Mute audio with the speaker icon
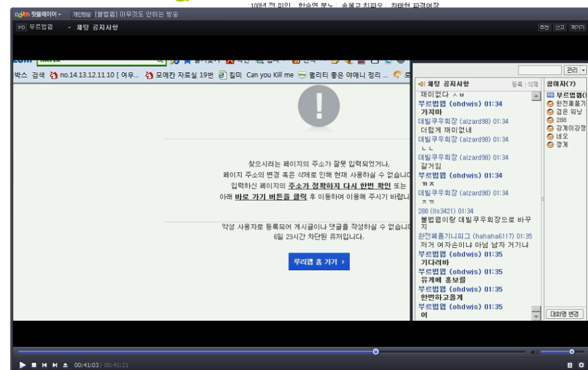This screenshot has width=588, height=370. (534, 352)
